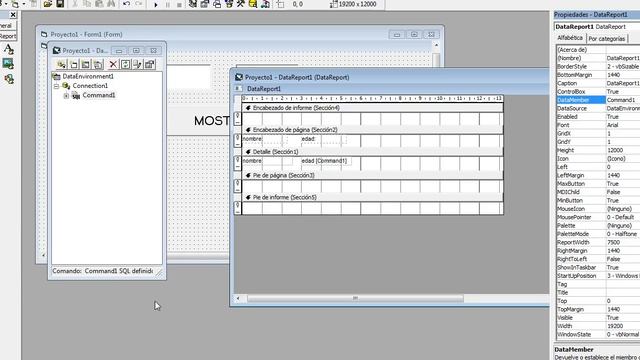Open the Form Layout window icon
The height and width of the screenshot is (360, 640).
(x=217, y=4)
